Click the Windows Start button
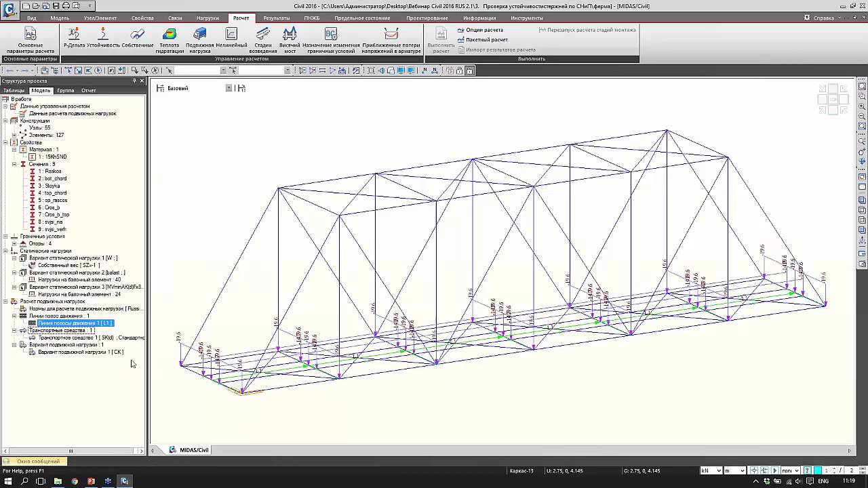Viewport: 868px width, 488px height. point(8,481)
